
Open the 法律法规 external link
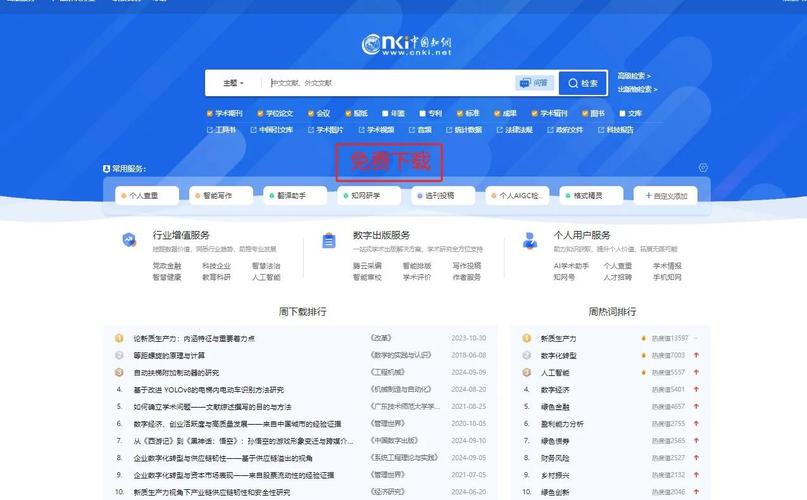coord(514,130)
